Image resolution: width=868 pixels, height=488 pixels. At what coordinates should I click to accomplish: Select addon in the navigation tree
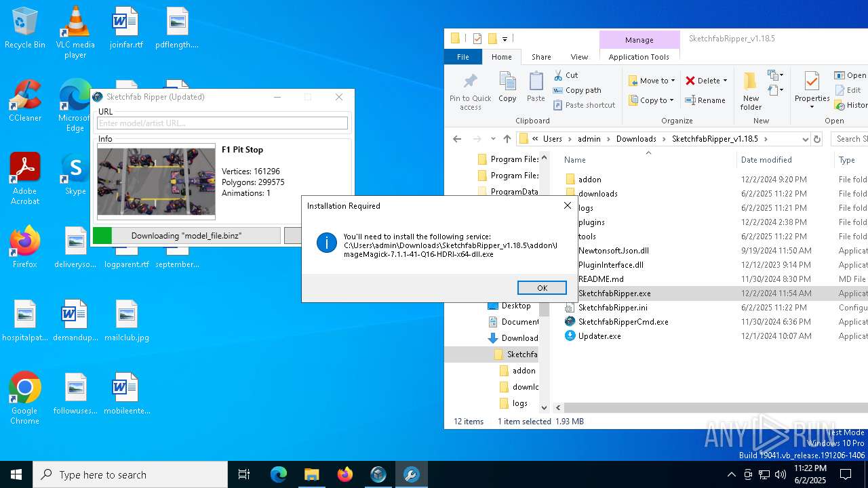pos(524,371)
